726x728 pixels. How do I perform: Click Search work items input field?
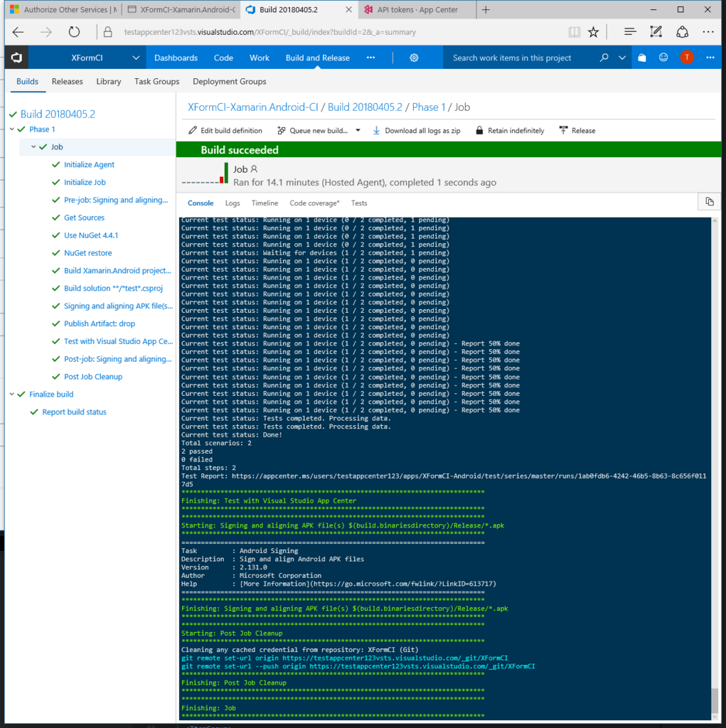click(x=512, y=58)
